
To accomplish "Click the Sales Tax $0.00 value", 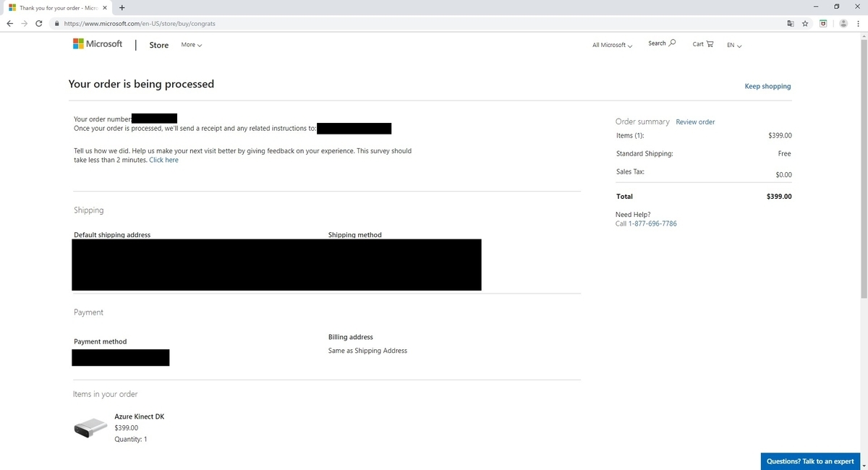I will 783,175.
